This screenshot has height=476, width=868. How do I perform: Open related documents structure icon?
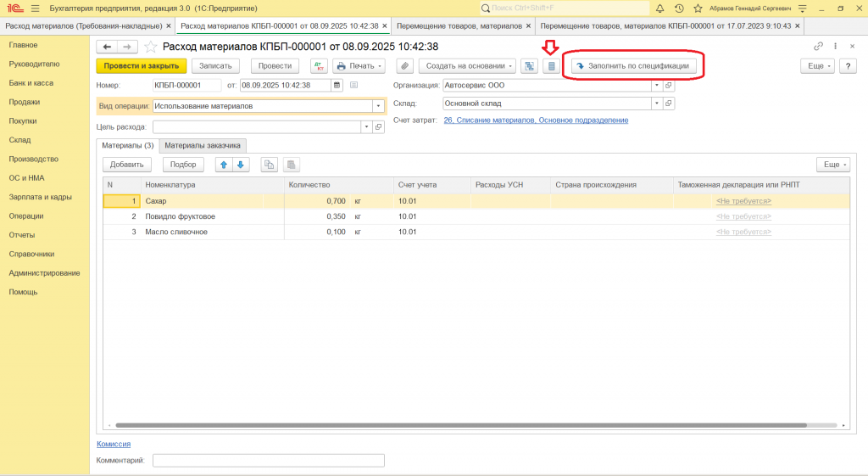tap(529, 66)
